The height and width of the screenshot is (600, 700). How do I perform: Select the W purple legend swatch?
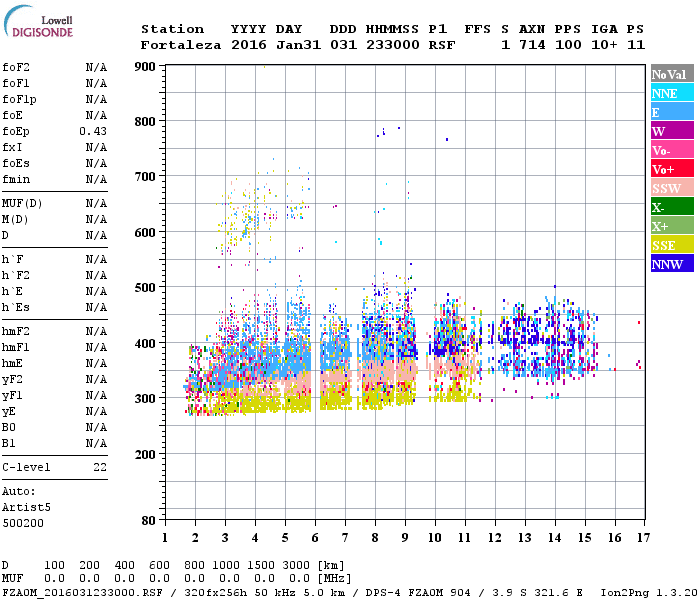click(672, 131)
